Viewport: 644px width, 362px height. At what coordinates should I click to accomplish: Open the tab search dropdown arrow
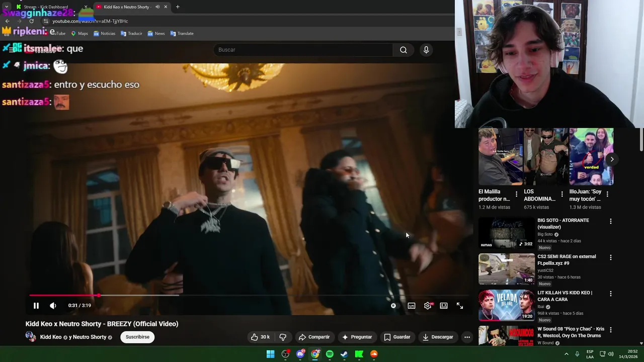click(6, 7)
